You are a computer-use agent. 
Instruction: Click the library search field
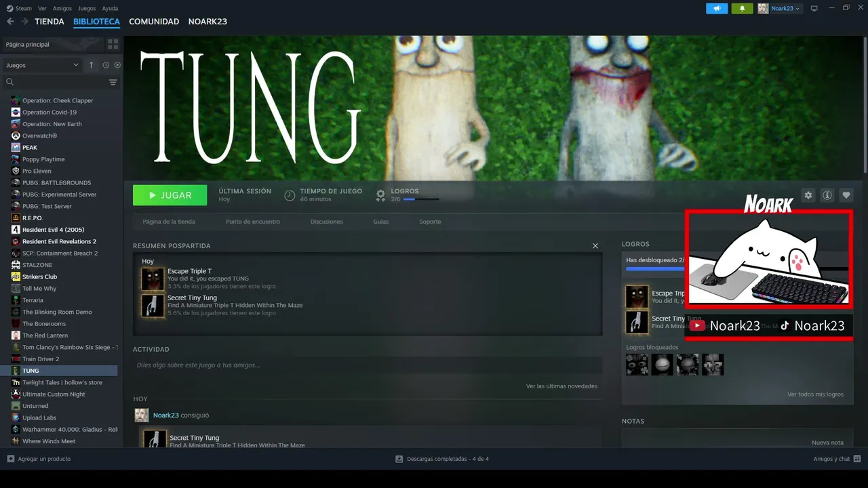(61, 82)
